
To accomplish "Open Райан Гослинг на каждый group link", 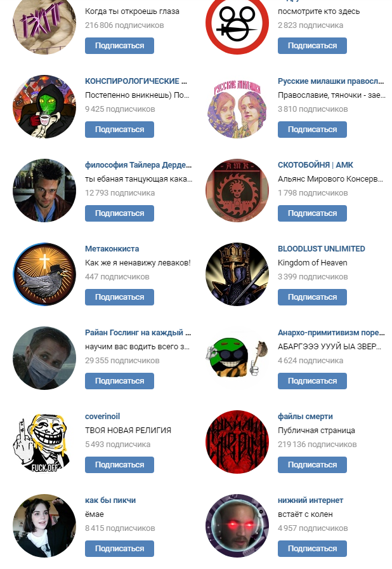I will pyautogui.click(x=138, y=333).
